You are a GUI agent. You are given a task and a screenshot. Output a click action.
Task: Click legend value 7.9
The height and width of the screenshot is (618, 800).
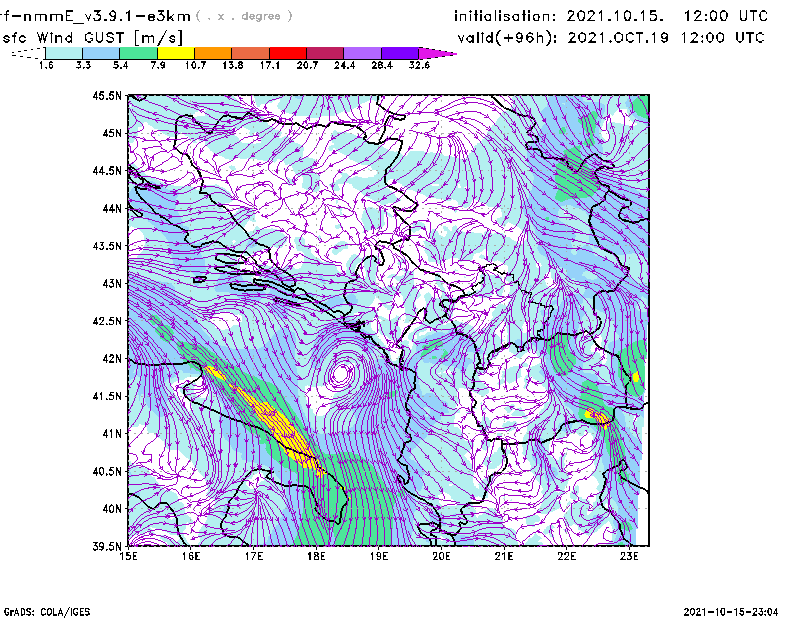[158, 65]
